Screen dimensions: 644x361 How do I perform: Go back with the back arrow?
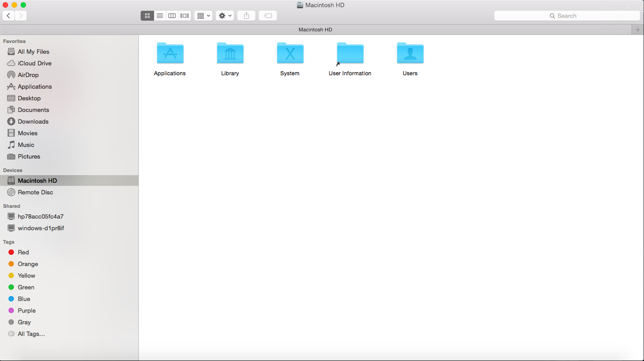[9, 16]
